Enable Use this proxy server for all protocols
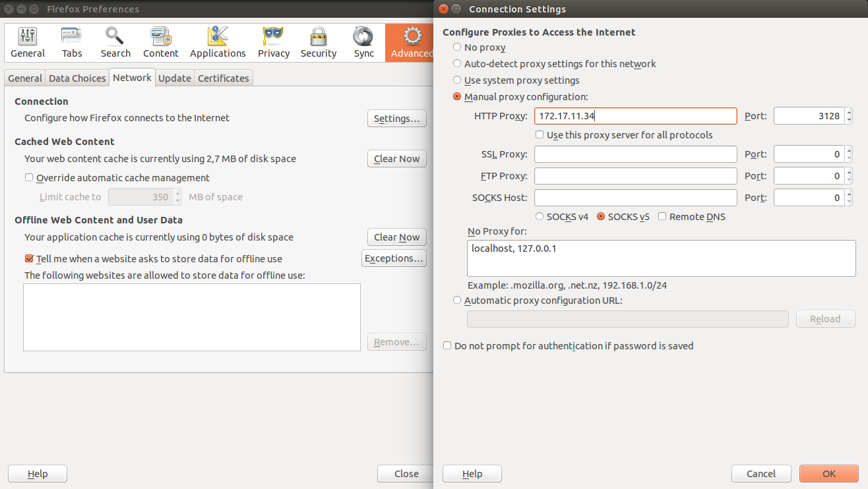The height and width of the screenshot is (489, 868). [x=540, y=135]
